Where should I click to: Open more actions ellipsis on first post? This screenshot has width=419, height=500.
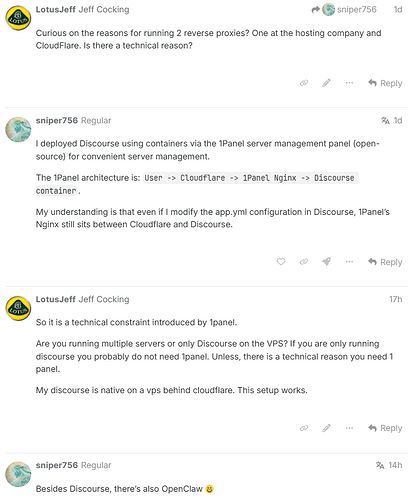pos(349,83)
